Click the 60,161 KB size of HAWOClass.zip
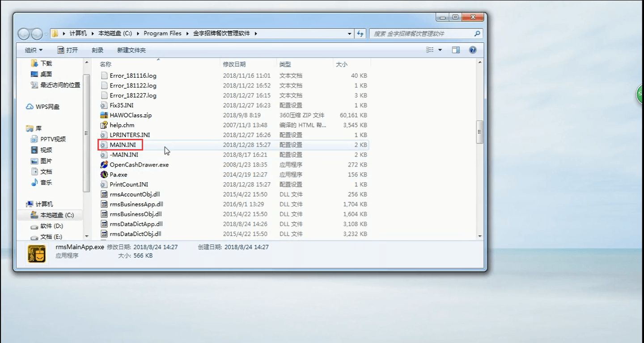Viewport: 644px width, 343px height. coord(353,115)
